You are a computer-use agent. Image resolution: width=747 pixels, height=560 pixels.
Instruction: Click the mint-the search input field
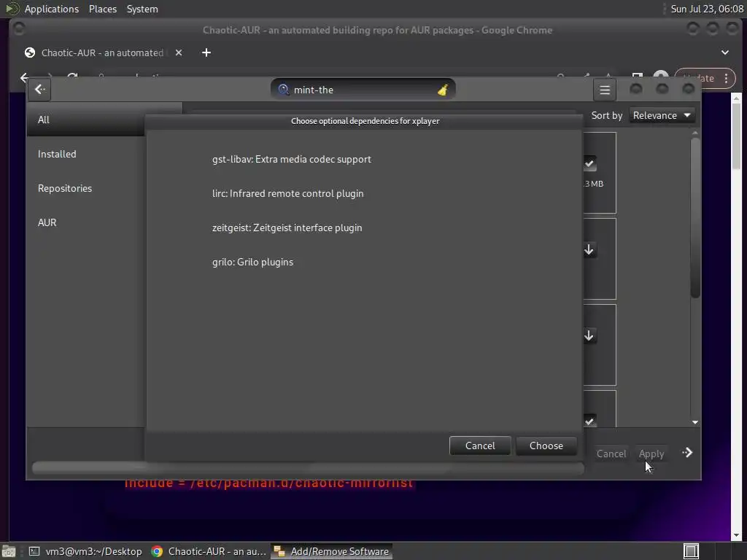click(x=362, y=90)
